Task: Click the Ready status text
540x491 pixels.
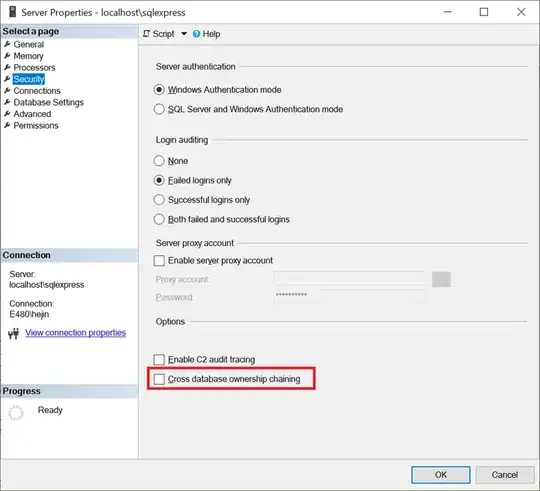Action: coord(50,410)
